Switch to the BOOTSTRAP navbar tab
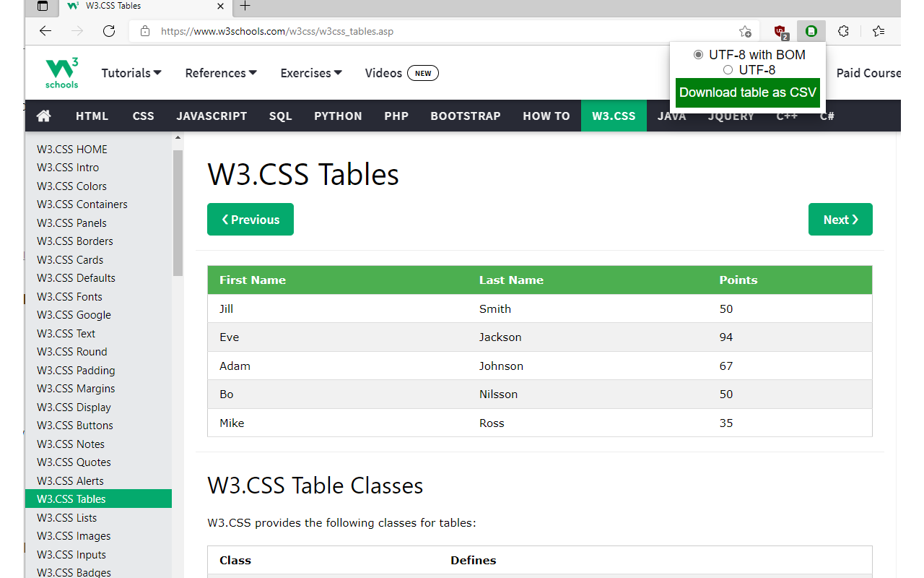 [x=466, y=116]
